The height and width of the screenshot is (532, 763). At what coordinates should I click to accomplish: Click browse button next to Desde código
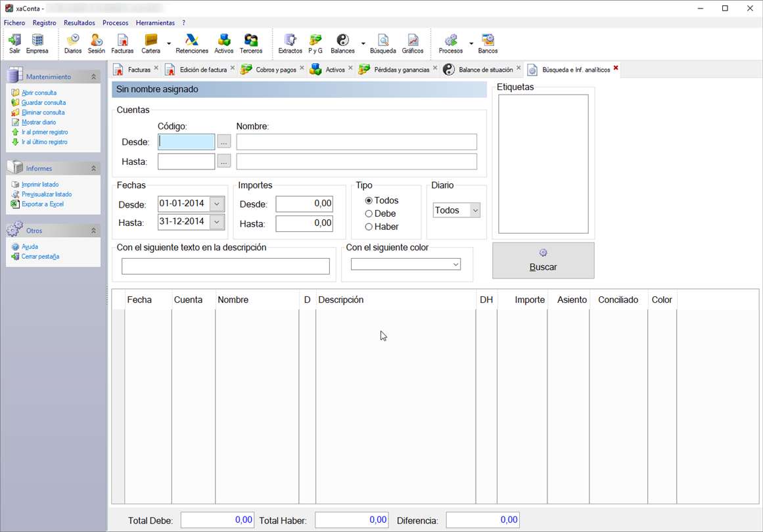(x=224, y=142)
